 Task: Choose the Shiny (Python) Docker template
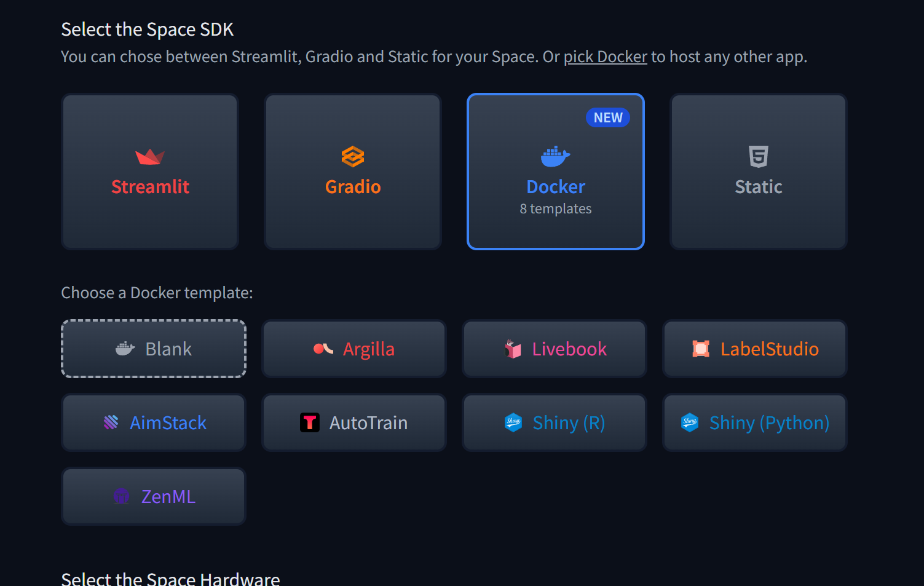click(755, 422)
